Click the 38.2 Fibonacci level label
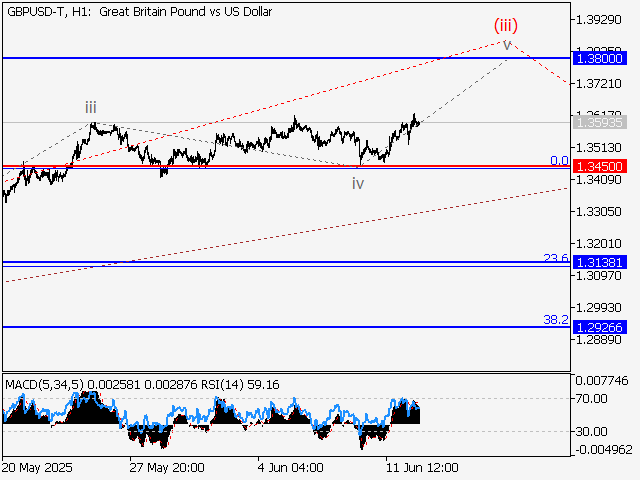This screenshot has height=480, width=640. pos(555,320)
